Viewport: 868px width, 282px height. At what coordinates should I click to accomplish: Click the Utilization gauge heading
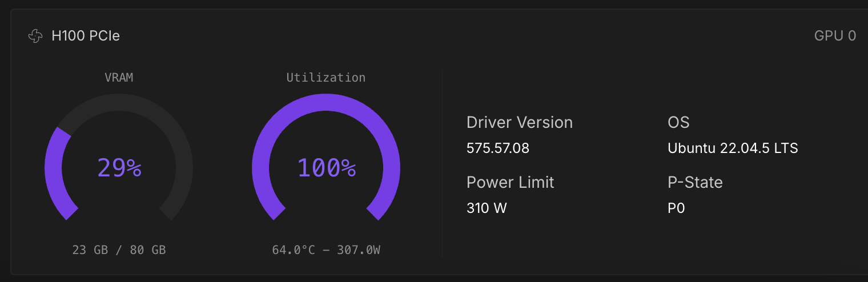(x=326, y=78)
